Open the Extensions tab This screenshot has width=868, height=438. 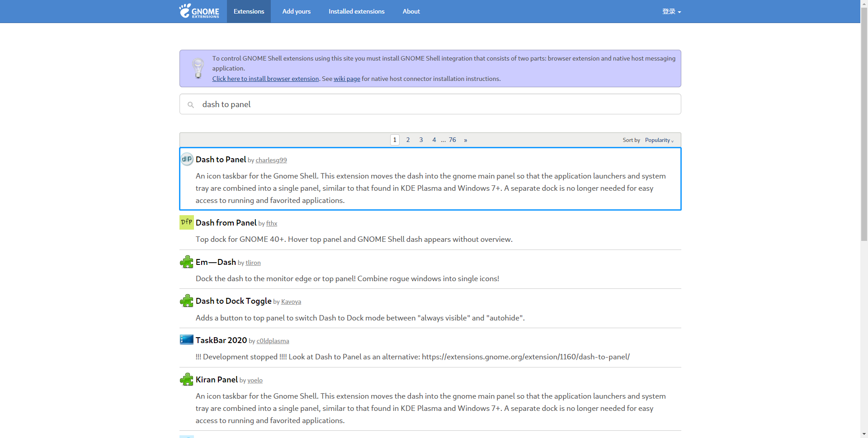[x=249, y=11]
